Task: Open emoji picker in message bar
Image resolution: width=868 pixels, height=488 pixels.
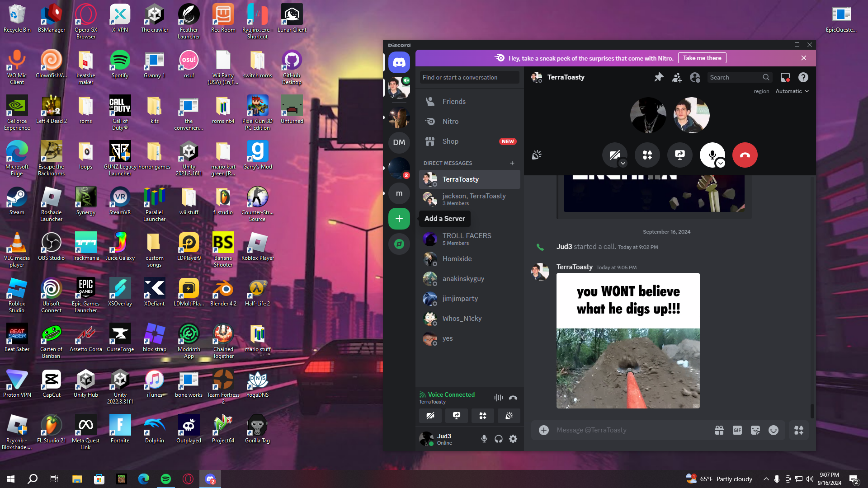Action: [x=773, y=430]
